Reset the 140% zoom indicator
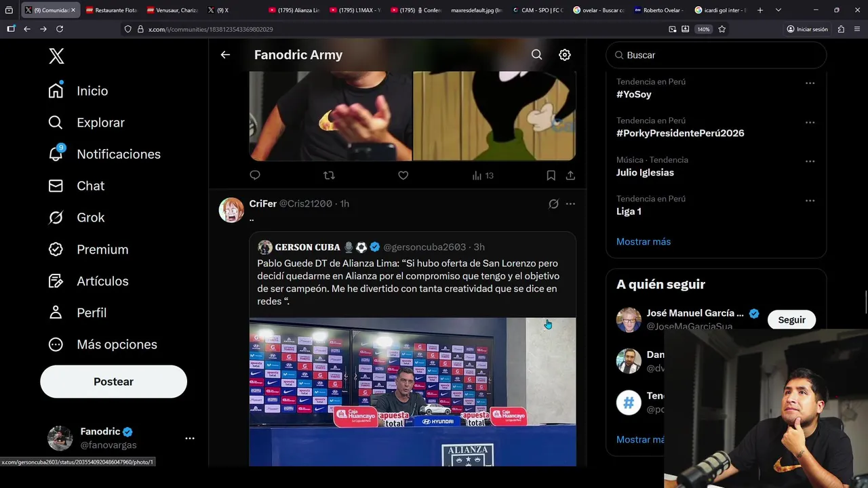This screenshot has height=488, width=868. (703, 29)
